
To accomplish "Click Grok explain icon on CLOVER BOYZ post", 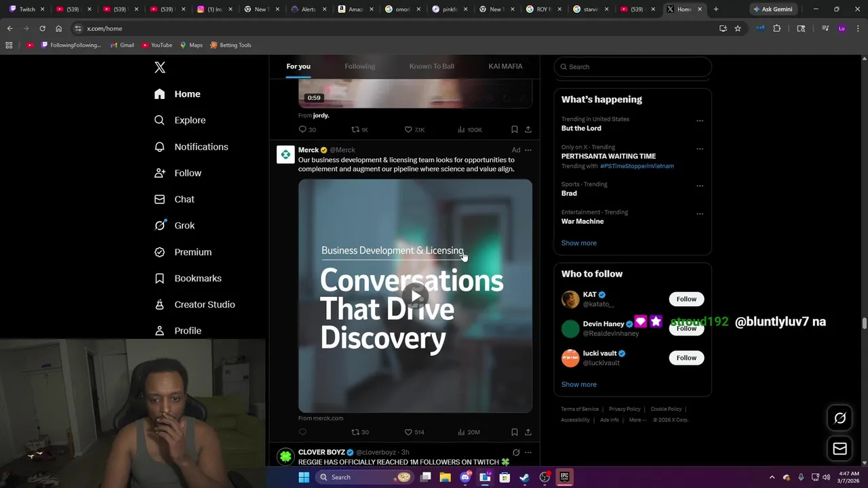I will (516, 452).
